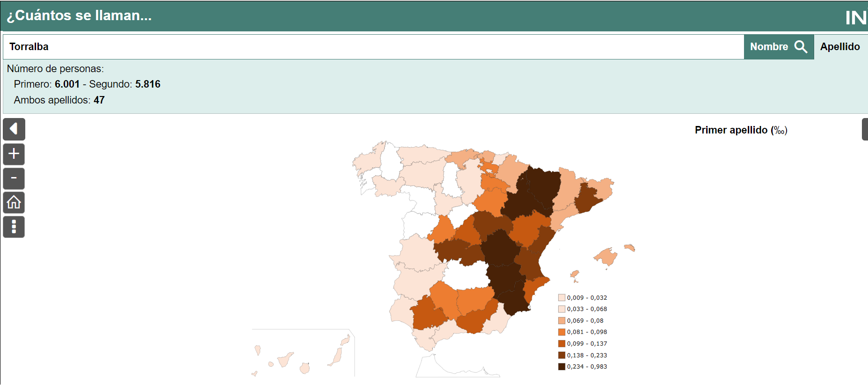Select the 0,081 - 0,098 legend swatch
868x385 pixels.
coord(562,332)
